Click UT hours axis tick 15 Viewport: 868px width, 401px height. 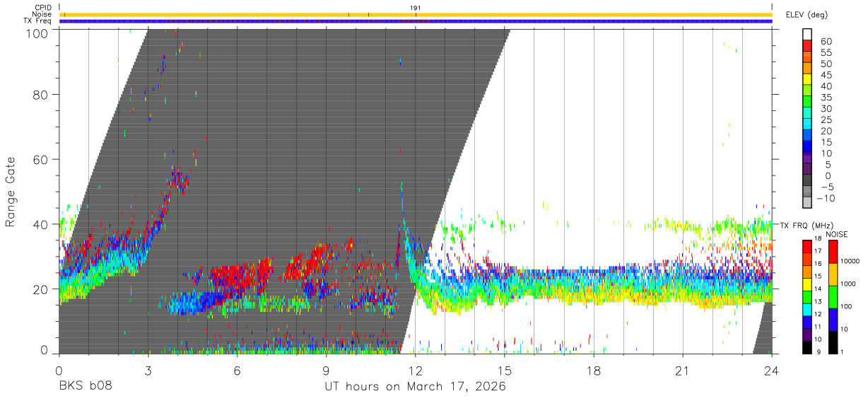tap(505, 370)
